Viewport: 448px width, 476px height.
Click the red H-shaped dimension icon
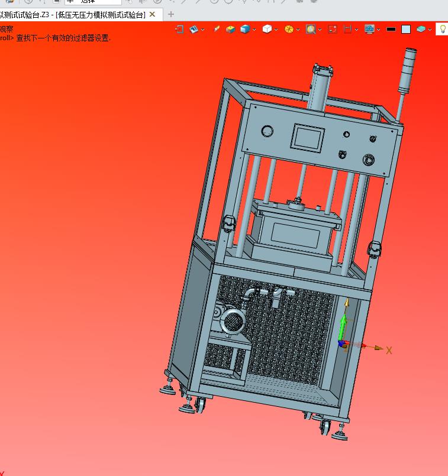347,29
